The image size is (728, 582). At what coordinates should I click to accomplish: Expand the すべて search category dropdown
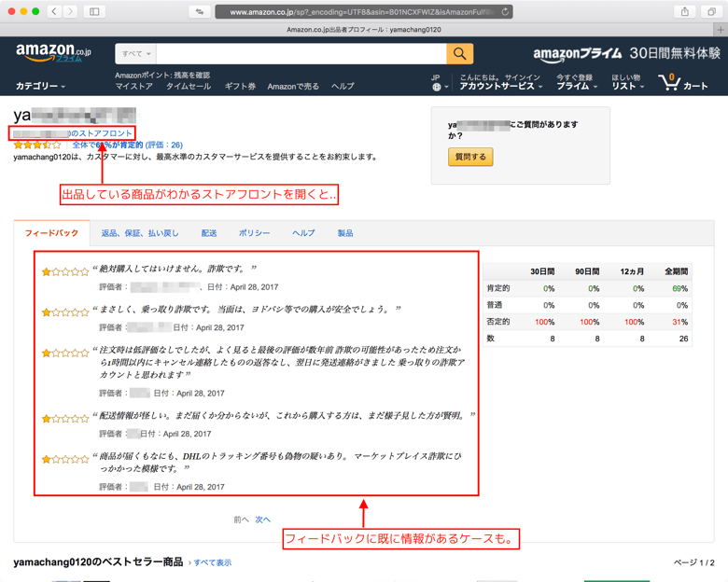tap(136, 54)
